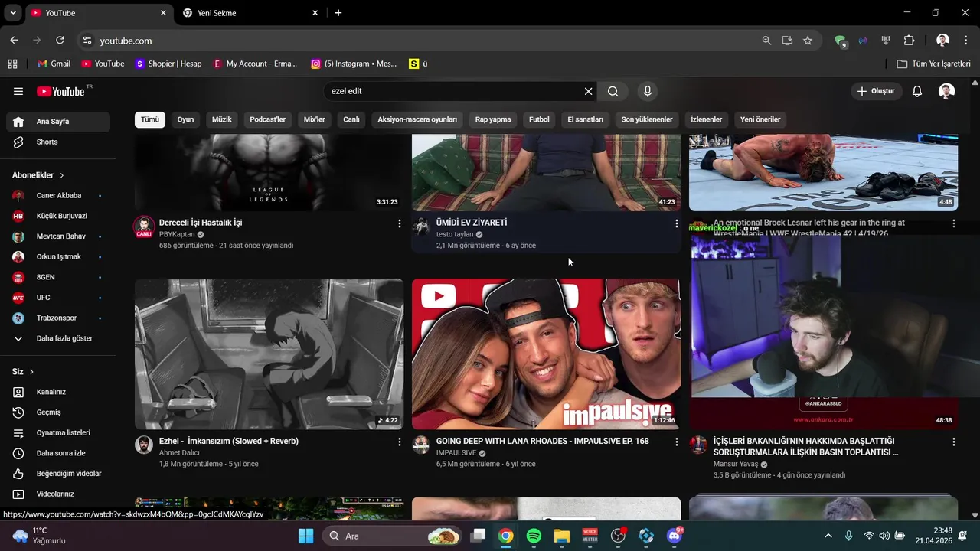Select the Canlı filter chip
The height and width of the screenshot is (551, 980).
coord(351,119)
